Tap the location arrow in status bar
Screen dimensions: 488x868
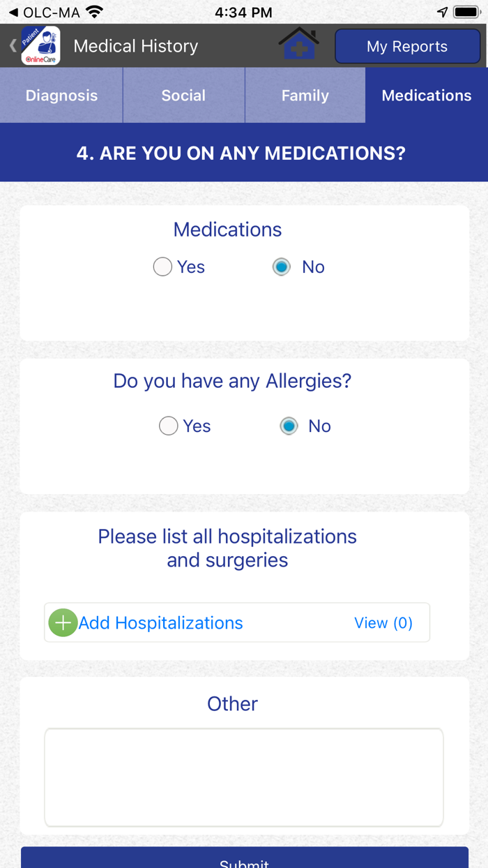[442, 11]
